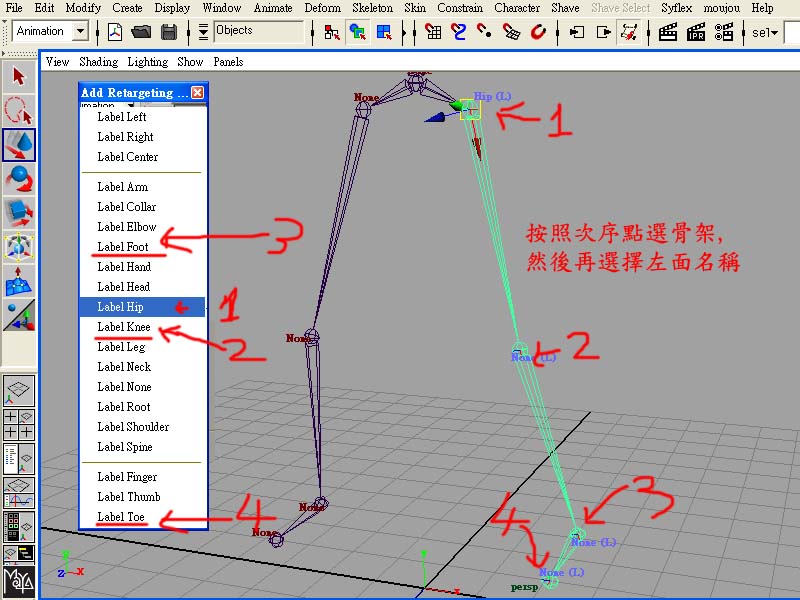Screen dimensions: 800x600
Task: Switch to single perspective view layout
Action: (19, 391)
